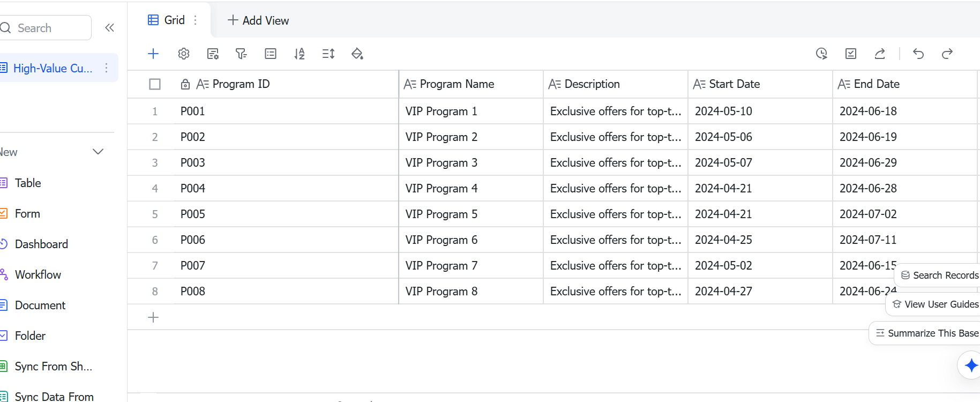Image resolution: width=980 pixels, height=402 pixels.
Task: Click the Program Name column header
Action: pos(471,84)
